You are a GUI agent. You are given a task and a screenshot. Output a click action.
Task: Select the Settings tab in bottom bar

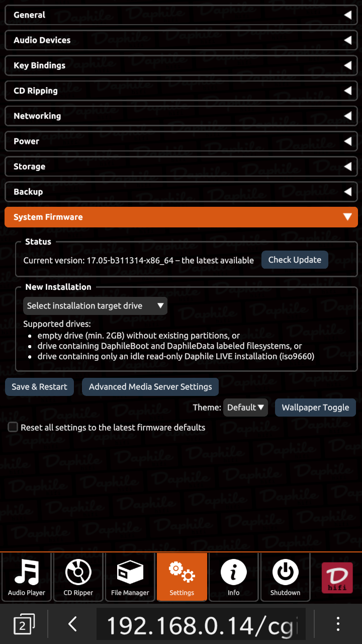coord(182,577)
